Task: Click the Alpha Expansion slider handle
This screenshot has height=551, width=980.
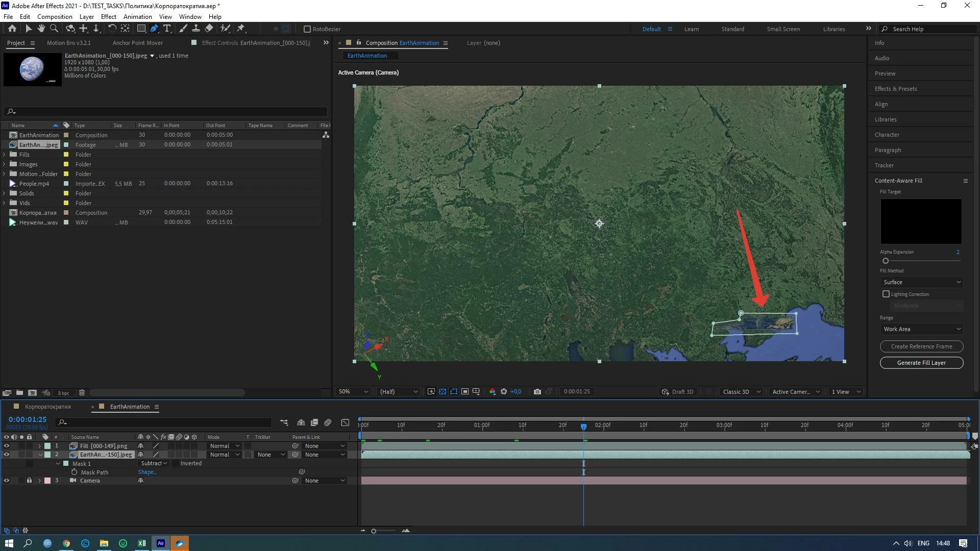Action: 886,261
